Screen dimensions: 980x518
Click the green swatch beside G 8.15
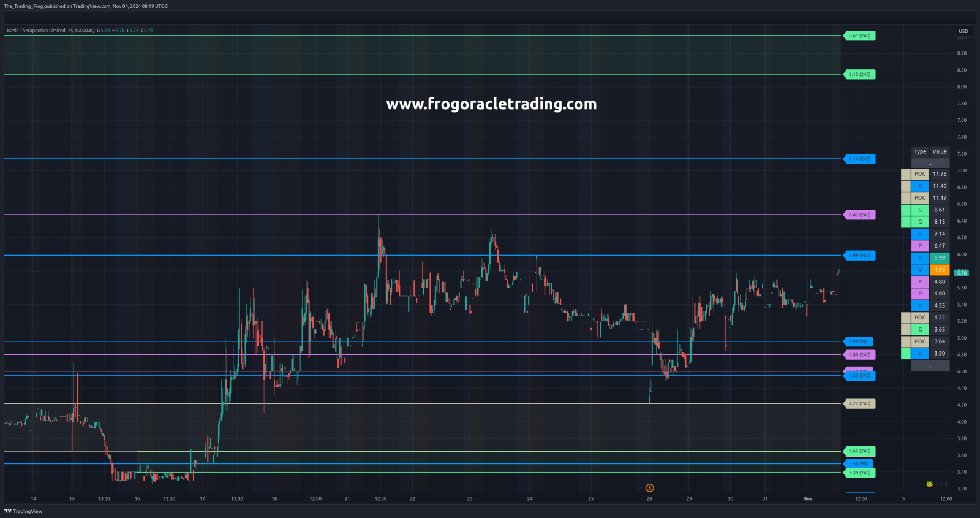point(906,222)
